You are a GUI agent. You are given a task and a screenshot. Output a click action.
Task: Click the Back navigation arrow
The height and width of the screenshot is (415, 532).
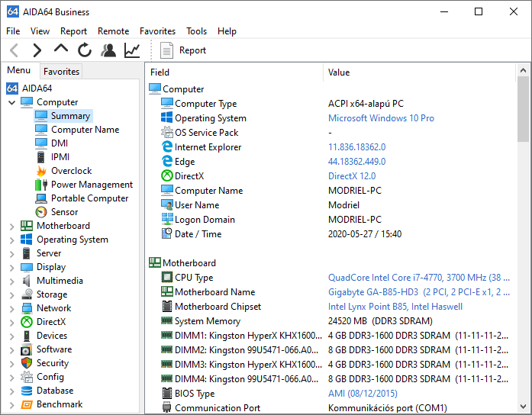click(15, 50)
